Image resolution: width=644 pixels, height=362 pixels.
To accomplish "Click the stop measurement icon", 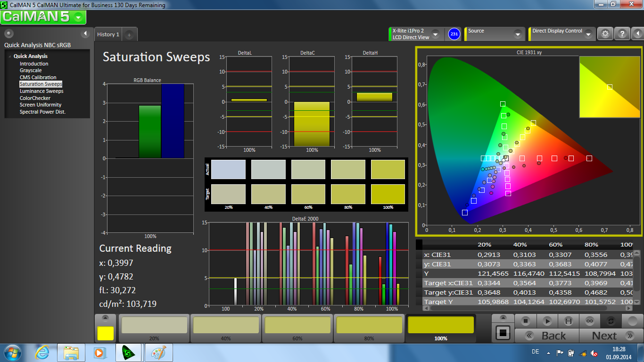I will (526, 321).
